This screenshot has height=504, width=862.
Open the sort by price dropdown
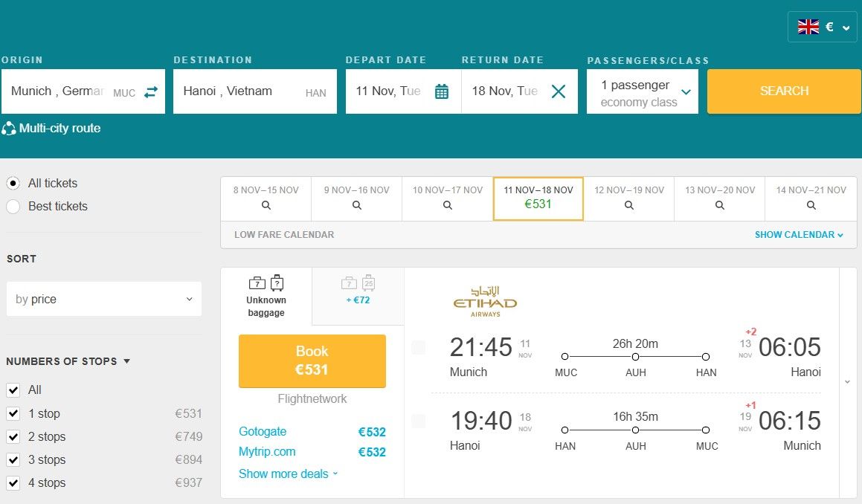[104, 299]
